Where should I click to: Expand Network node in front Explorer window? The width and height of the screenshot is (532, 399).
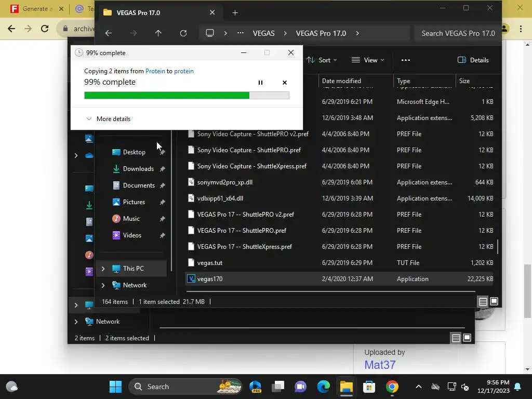pyautogui.click(x=103, y=285)
